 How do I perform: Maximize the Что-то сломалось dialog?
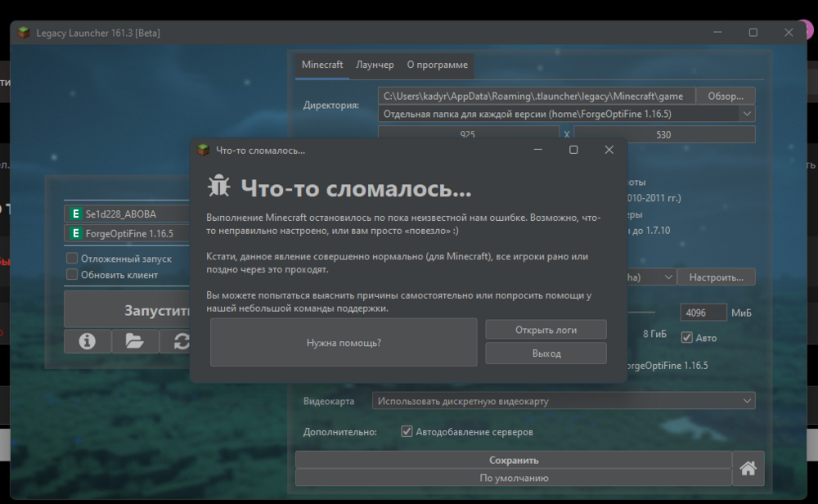pyautogui.click(x=573, y=150)
